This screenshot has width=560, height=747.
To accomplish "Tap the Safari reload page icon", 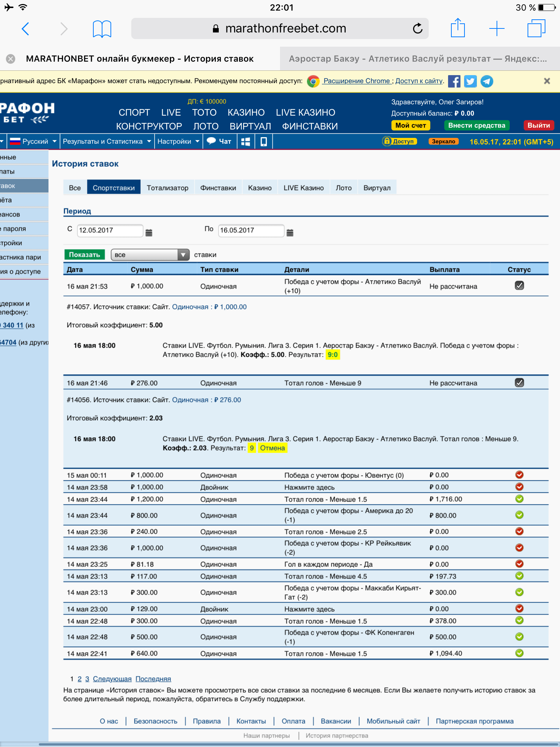I will coord(417,28).
